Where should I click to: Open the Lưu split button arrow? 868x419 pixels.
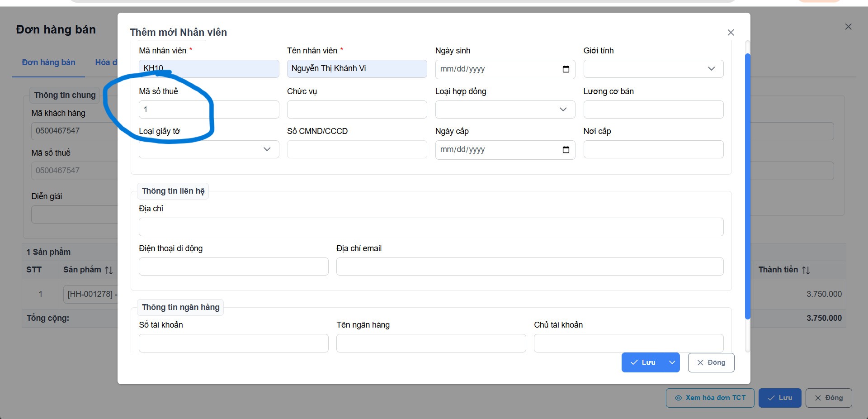[x=672, y=362]
